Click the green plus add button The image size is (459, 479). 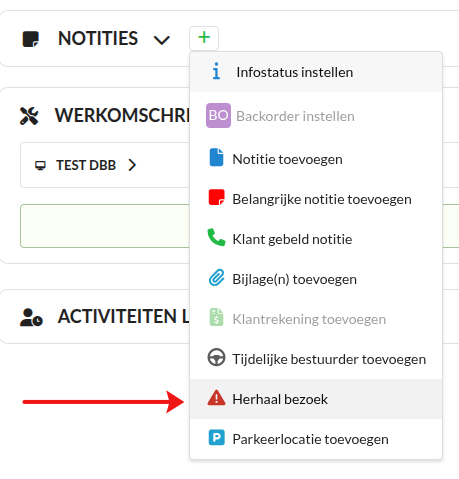click(204, 38)
